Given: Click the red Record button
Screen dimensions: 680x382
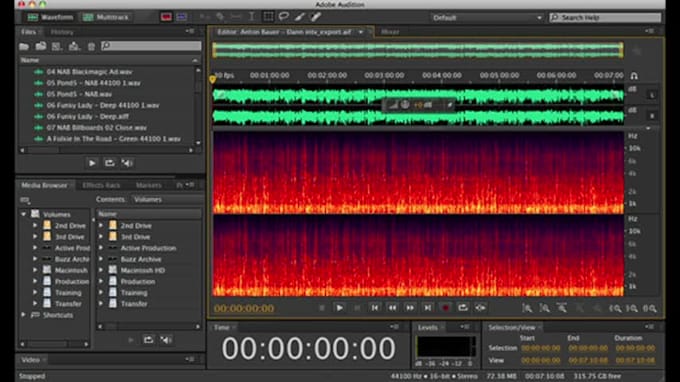Looking at the screenshot, I should tap(445, 308).
